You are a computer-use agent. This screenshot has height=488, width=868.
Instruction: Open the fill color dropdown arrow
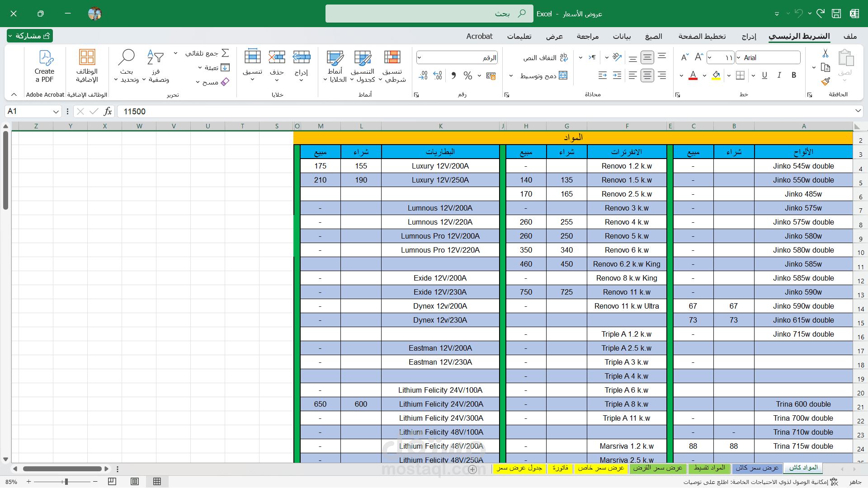[705, 75]
